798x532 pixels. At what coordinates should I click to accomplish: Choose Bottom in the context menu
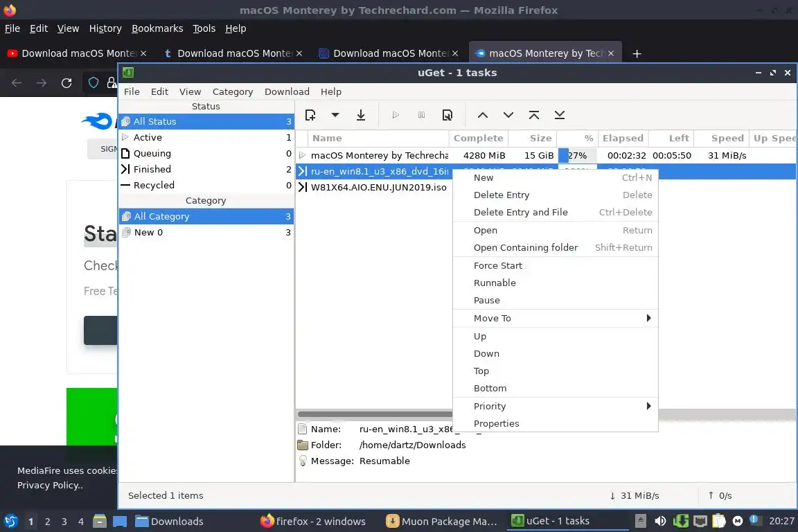(556, 389)
